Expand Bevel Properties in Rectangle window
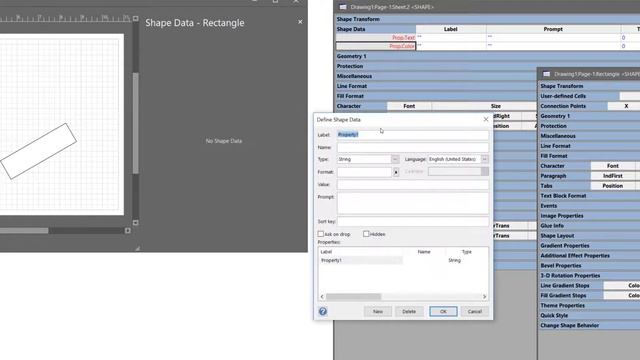 pos(560,266)
